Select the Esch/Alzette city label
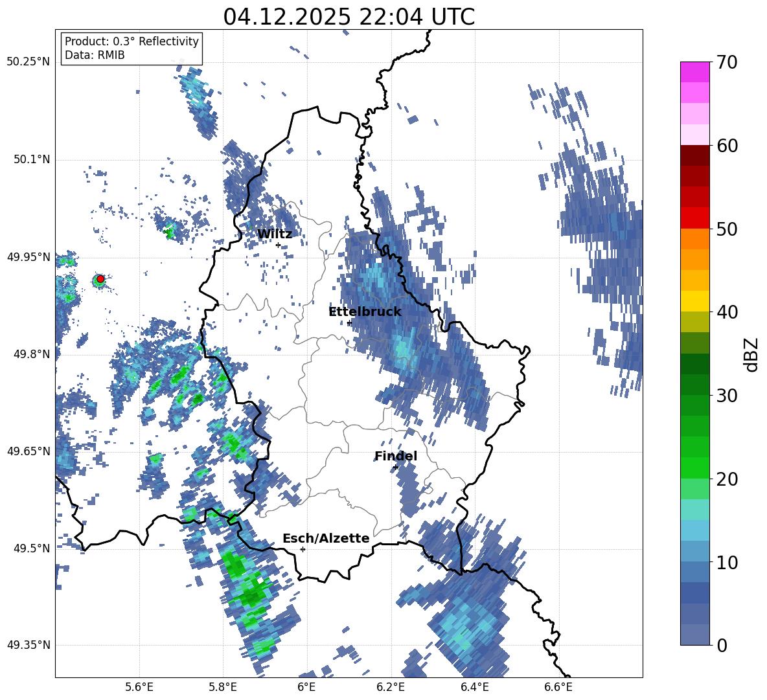This screenshot has height=700, width=767. pos(326,538)
